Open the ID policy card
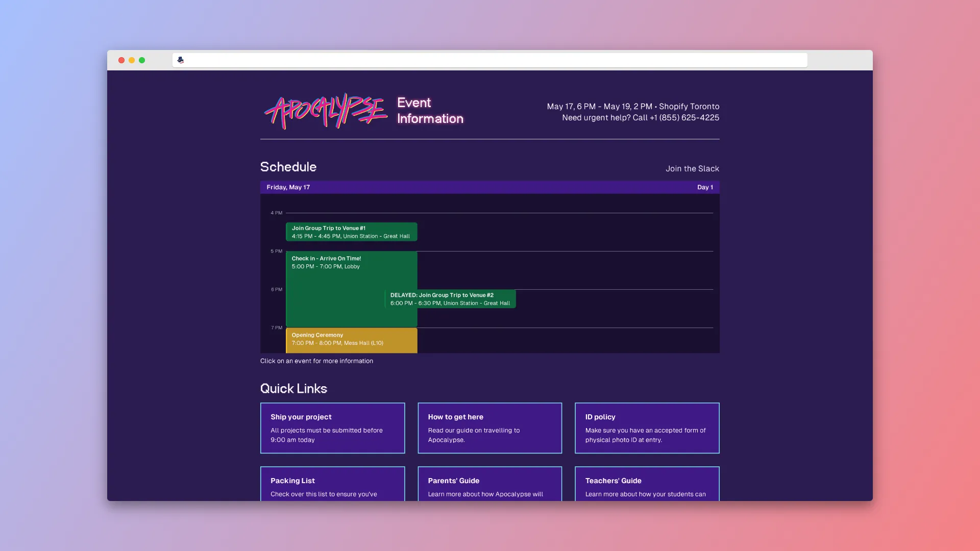Screen dimensions: 980x551 tap(647, 428)
